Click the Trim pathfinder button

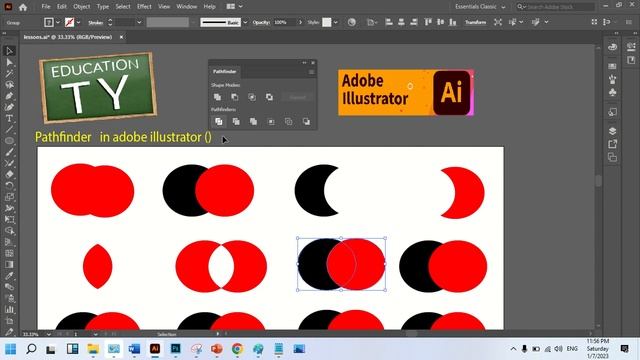coord(236,122)
